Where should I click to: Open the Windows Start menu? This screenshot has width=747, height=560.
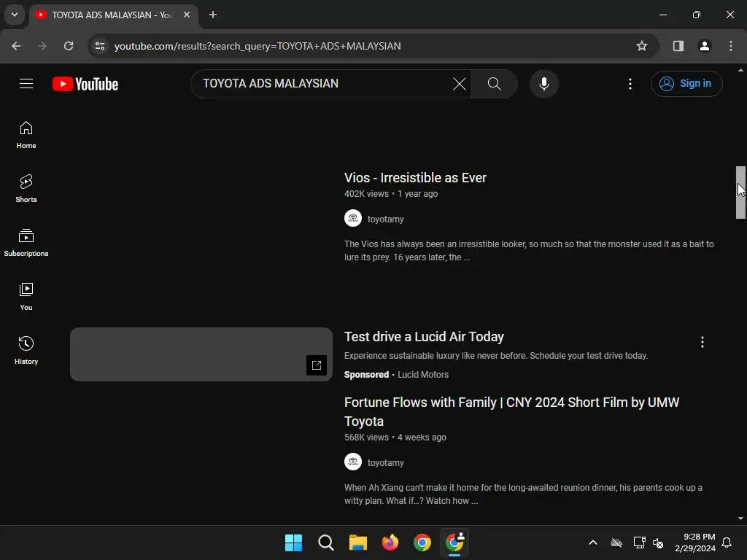293,542
